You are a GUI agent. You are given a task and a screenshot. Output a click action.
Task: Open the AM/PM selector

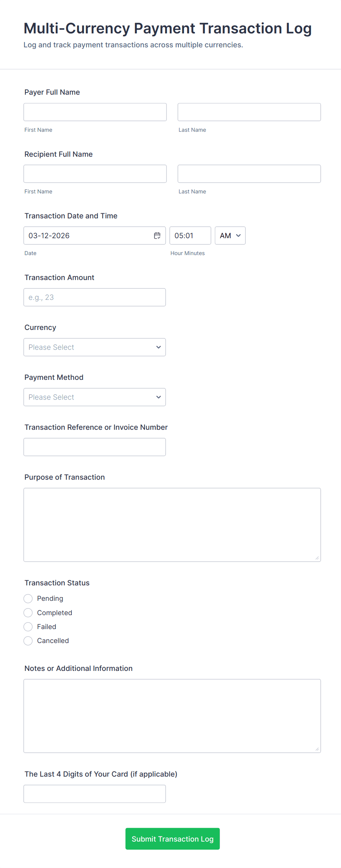coord(230,236)
